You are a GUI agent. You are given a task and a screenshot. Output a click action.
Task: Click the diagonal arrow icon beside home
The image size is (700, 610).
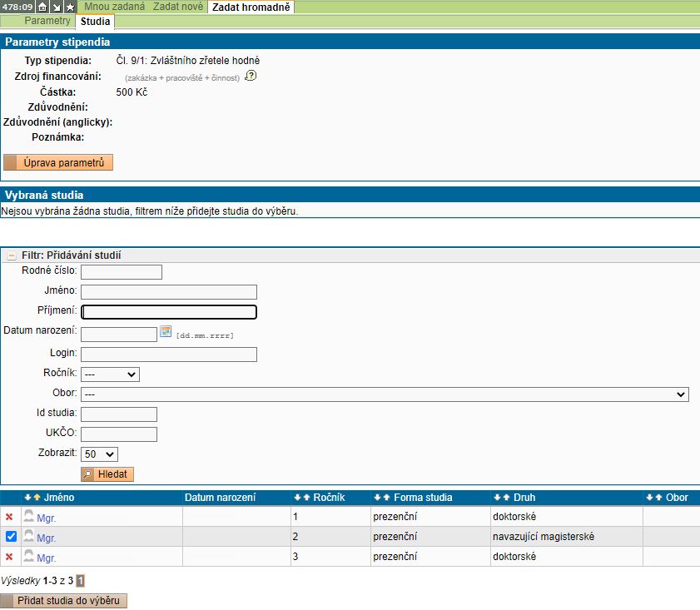tap(57, 7)
